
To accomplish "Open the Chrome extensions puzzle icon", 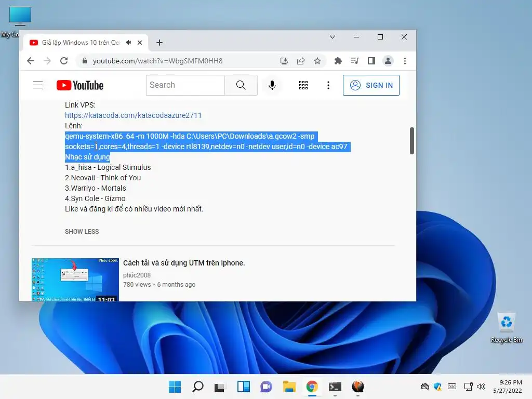I will point(338,61).
